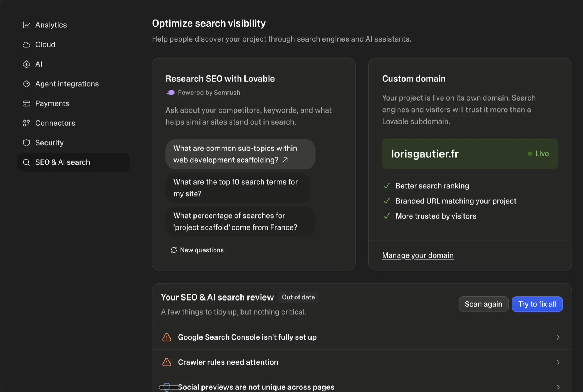This screenshot has width=583, height=392.
Task: Expand Crawler rules need attention chevron
Action: pyautogui.click(x=558, y=362)
